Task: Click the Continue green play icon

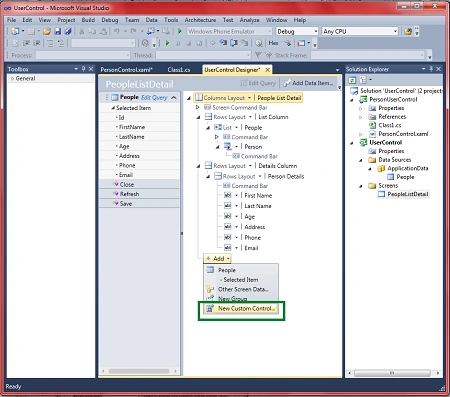Action: click(x=167, y=43)
